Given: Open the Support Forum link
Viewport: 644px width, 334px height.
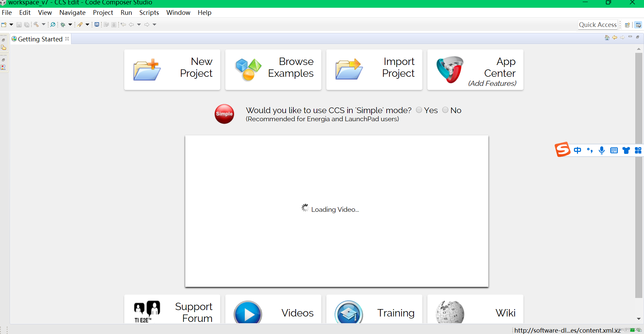Looking at the screenshot, I should [172, 309].
